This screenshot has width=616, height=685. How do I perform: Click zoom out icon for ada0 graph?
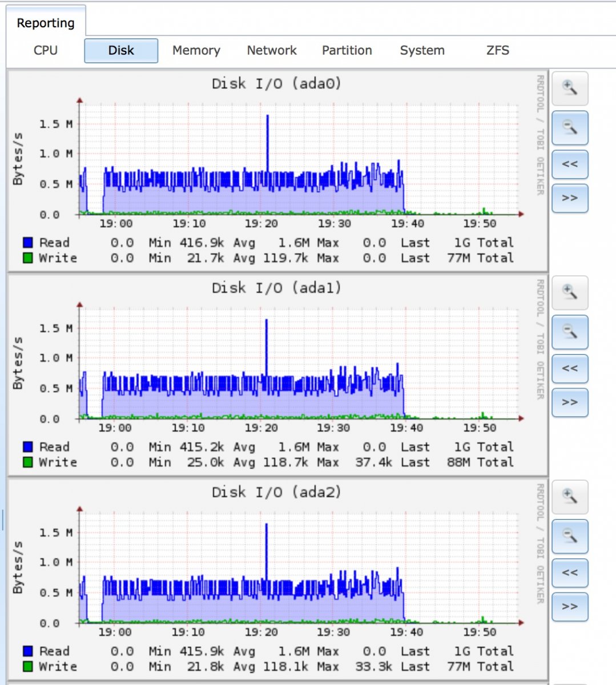pos(570,127)
